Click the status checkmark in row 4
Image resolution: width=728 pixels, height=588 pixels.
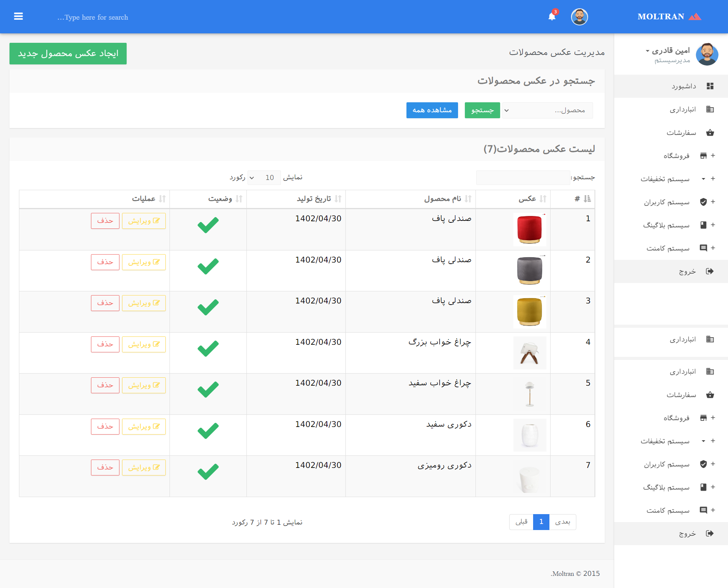pyautogui.click(x=208, y=349)
